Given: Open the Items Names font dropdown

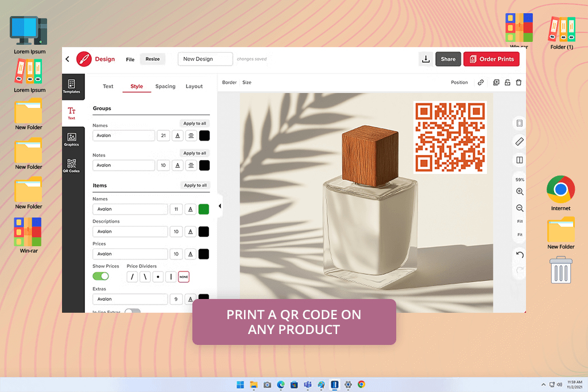Looking at the screenshot, I should pyautogui.click(x=130, y=209).
